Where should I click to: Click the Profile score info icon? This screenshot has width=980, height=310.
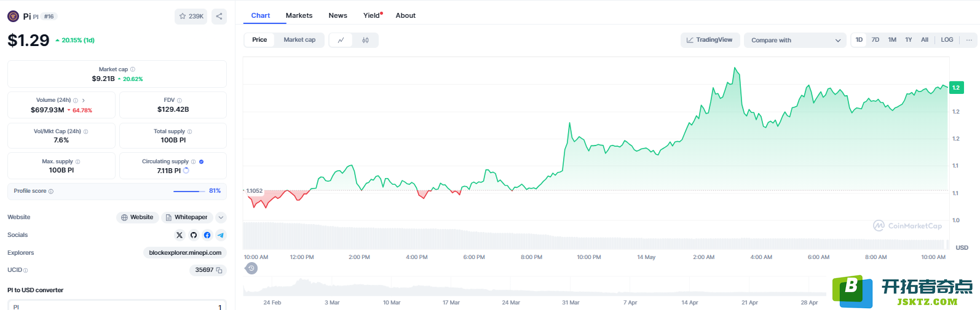click(x=51, y=192)
